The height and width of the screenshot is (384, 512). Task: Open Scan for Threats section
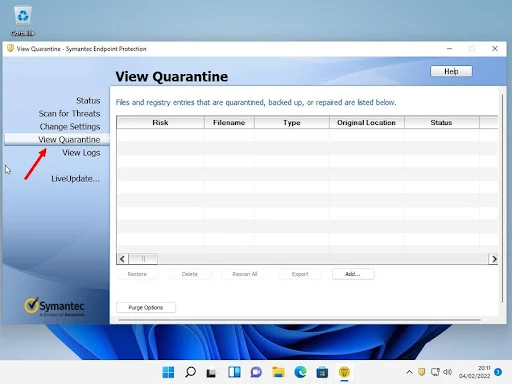click(69, 114)
